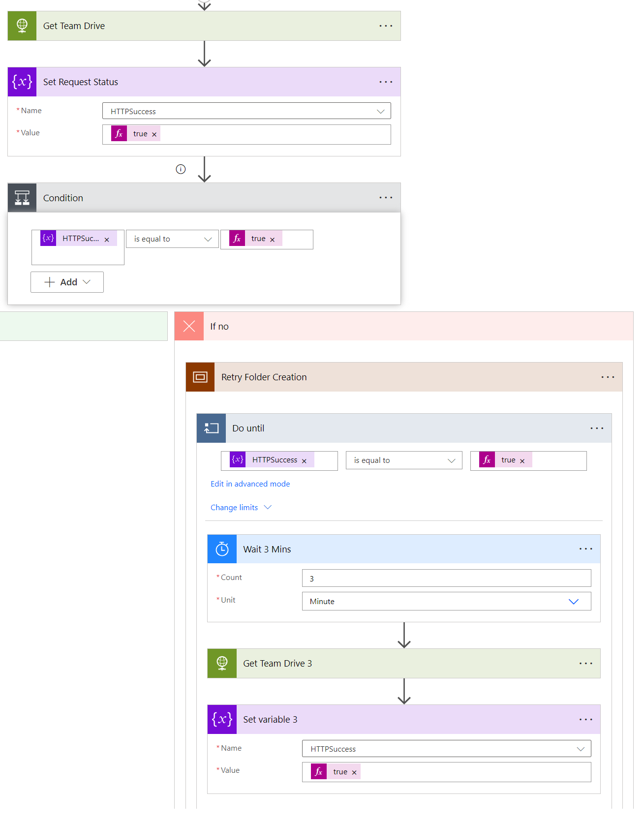The height and width of the screenshot is (823, 644).
Task: Click the info icon above the Condition card
Action: pyautogui.click(x=181, y=169)
